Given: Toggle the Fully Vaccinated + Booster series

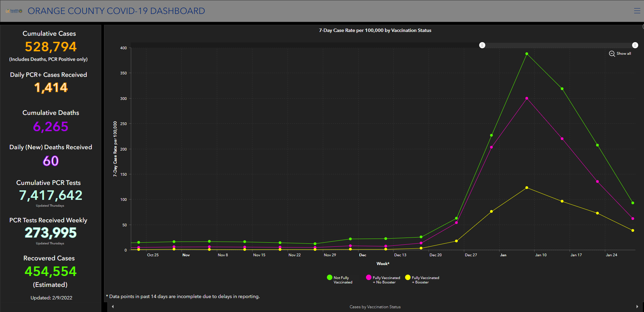Looking at the screenshot, I should 422,280.
